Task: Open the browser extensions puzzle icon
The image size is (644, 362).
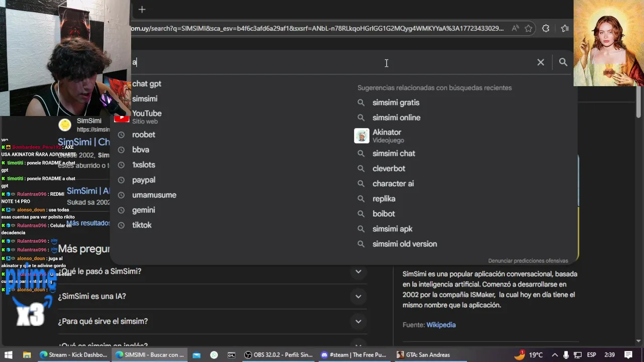Action: point(545,29)
